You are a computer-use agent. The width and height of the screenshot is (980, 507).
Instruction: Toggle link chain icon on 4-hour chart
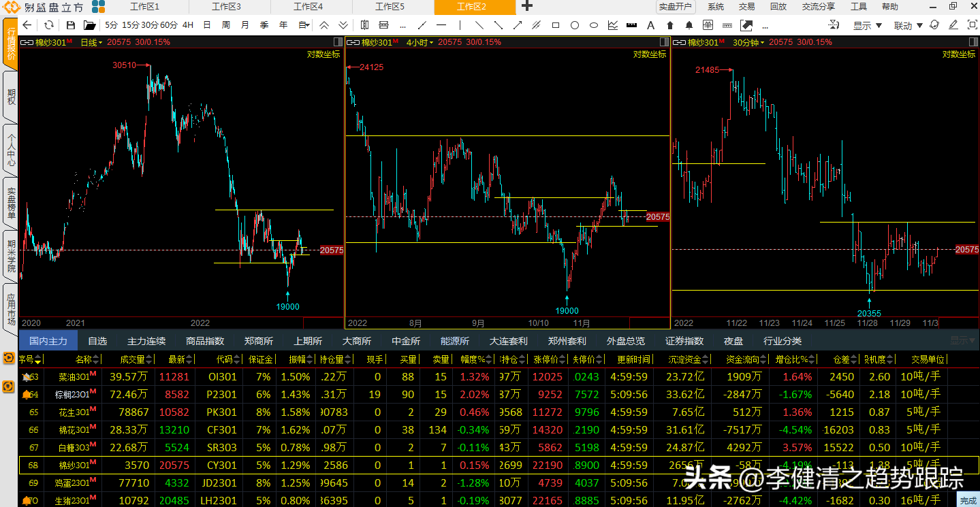pos(353,42)
